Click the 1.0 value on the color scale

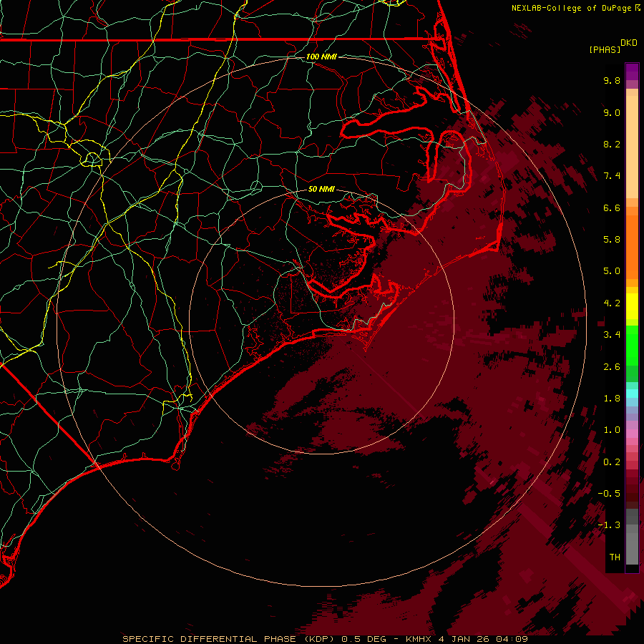tap(612, 430)
